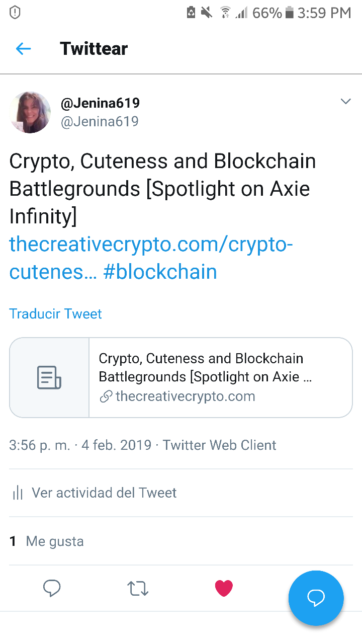This screenshot has height=644, width=362.
Task: Tap the retweet arrows icon
Action: pyautogui.click(x=138, y=588)
